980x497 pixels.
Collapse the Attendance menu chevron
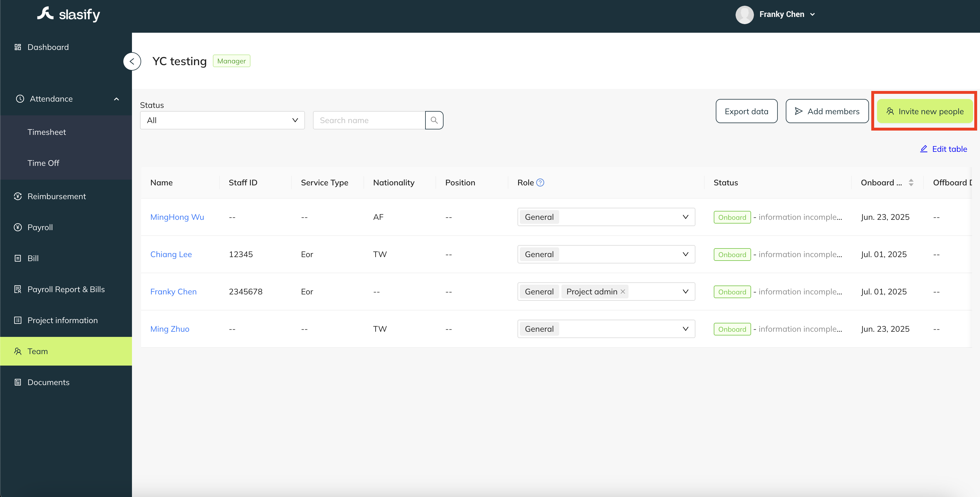(x=116, y=99)
